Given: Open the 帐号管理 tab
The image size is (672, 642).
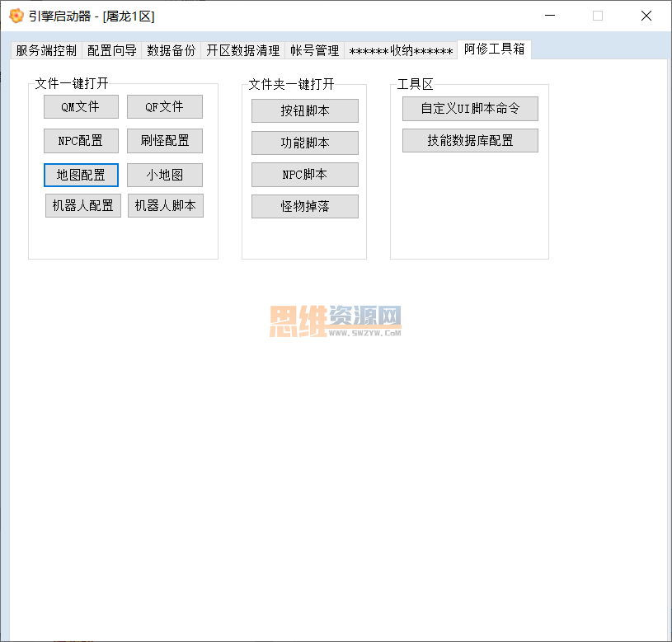Looking at the screenshot, I should click(x=315, y=50).
